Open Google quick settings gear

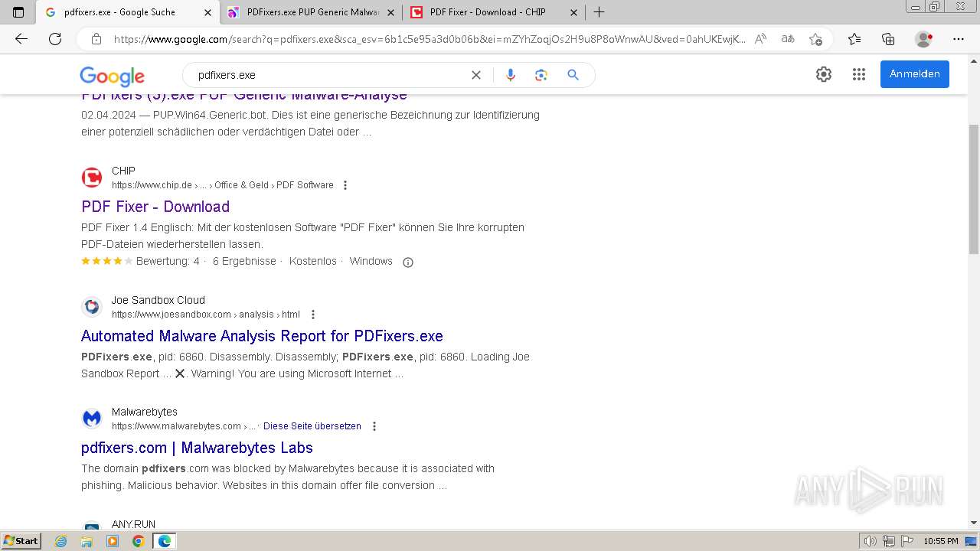(824, 74)
